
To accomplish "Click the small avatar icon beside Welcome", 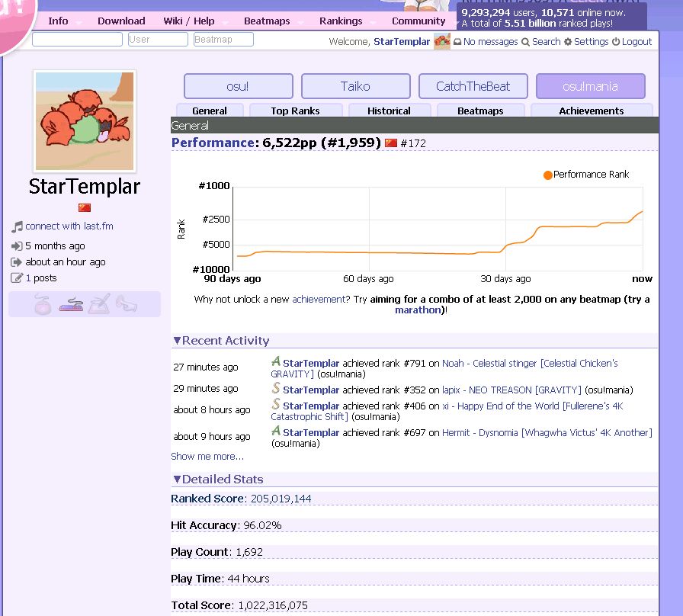I will [x=441, y=42].
